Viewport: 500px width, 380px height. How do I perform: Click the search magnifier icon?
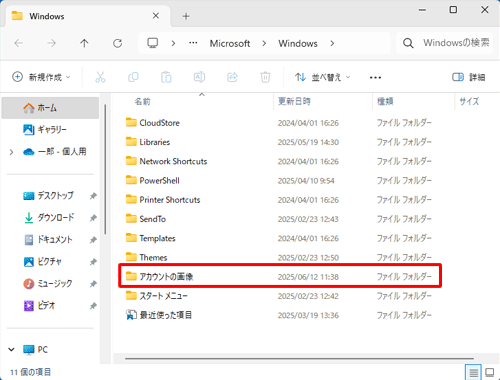408,43
